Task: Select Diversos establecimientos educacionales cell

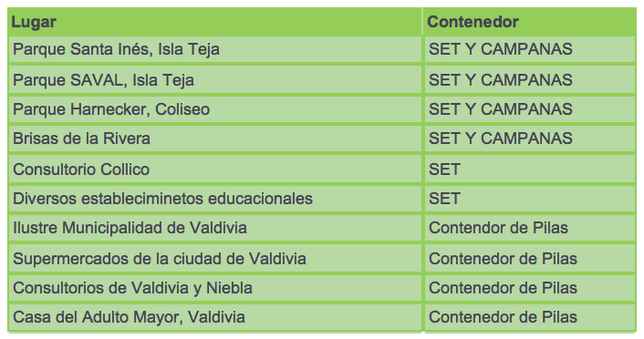Action: click(x=214, y=199)
